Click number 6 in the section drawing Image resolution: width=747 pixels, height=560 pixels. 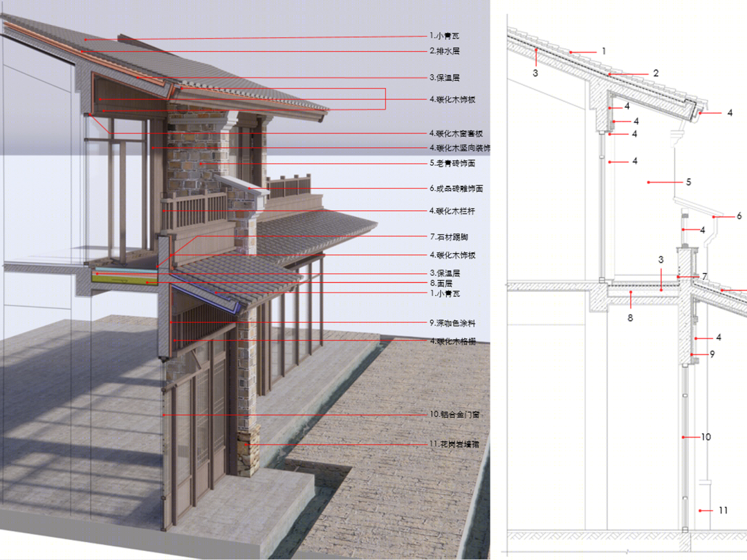point(739,216)
